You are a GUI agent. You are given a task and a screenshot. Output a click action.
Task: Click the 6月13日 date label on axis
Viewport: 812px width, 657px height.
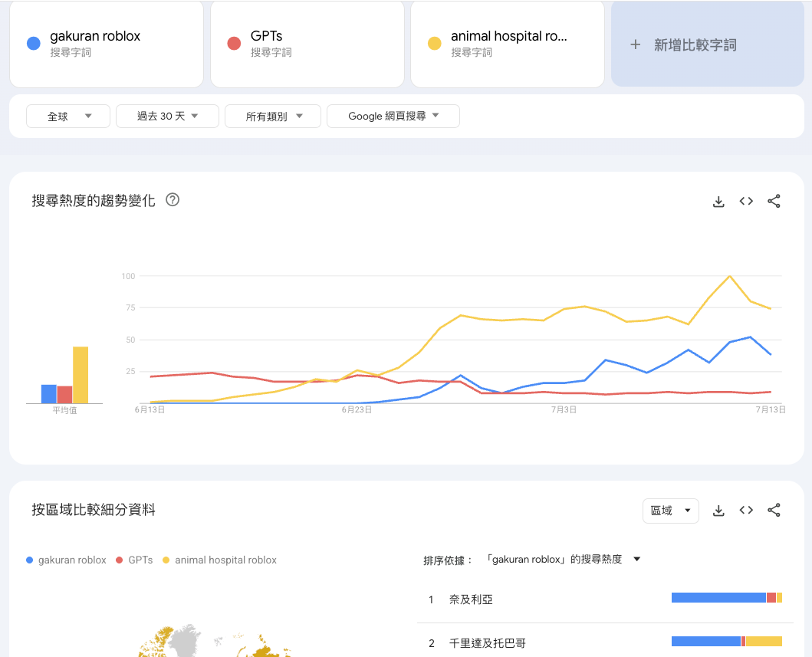[x=150, y=409]
